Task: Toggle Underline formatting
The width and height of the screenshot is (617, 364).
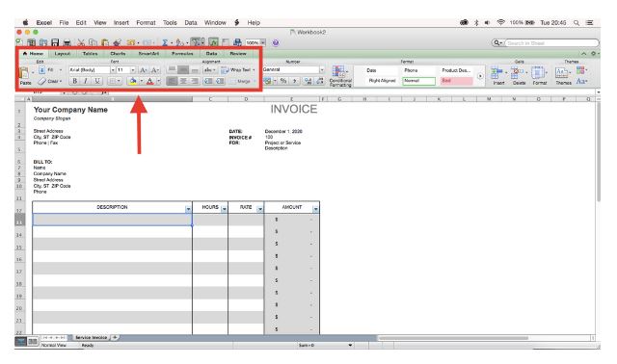Action: pos(96,81)
